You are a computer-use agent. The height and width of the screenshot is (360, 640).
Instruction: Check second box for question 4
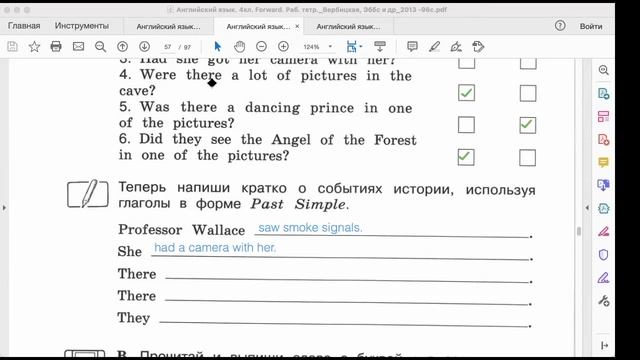528,93
